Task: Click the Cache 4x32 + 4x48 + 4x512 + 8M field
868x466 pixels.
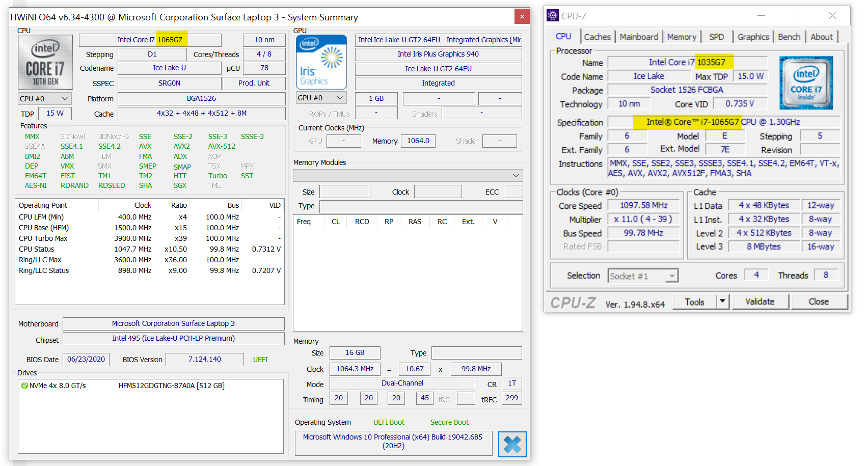Action: click(x=202, y=114)
